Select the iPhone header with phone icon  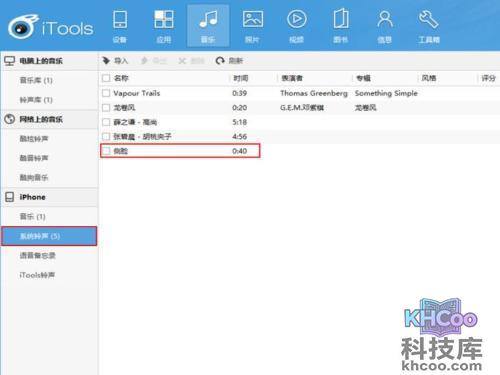[49, 197]
